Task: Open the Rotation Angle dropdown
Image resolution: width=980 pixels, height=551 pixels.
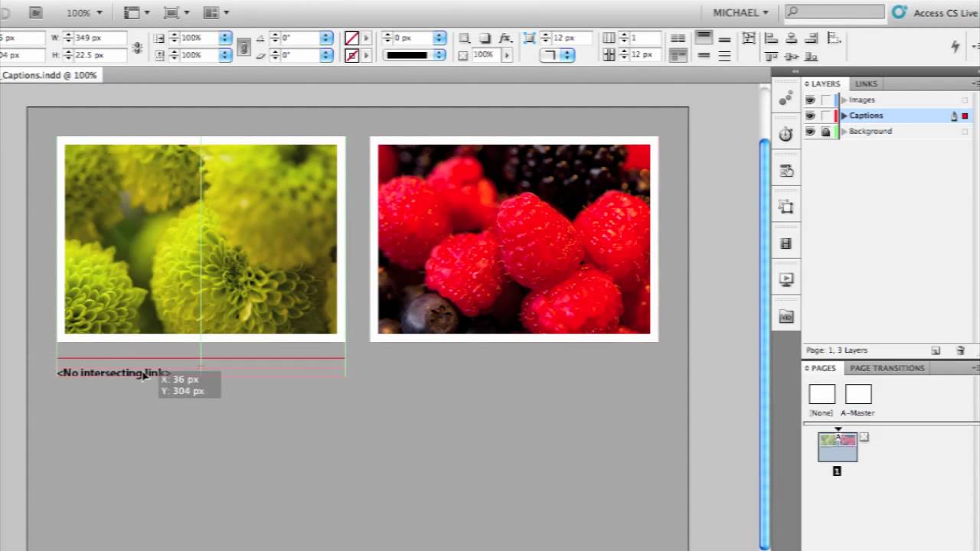Action: click(327, 37)
